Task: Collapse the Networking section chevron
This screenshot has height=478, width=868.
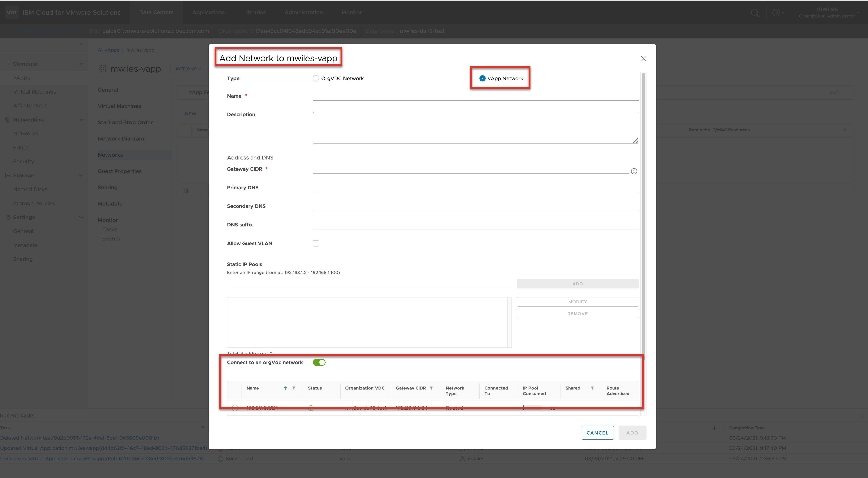Action: point(81,120)
